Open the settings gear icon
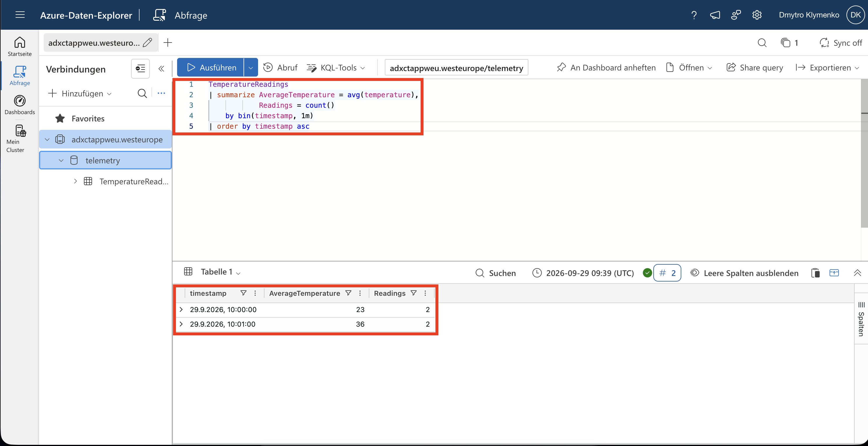Image resolution: width=868 pixels, height=446 pixels. pyautogui.click(x=757, y=15)
